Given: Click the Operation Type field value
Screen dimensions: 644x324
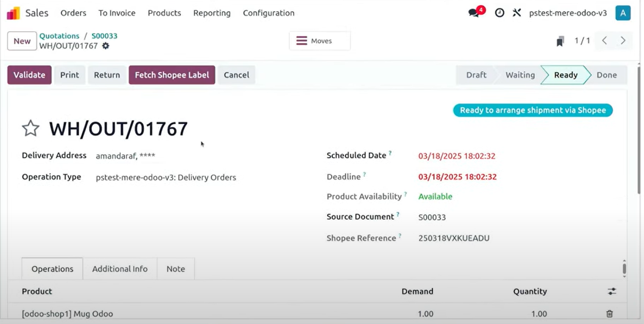Looking at the screenshot, I should pos(166,178).
